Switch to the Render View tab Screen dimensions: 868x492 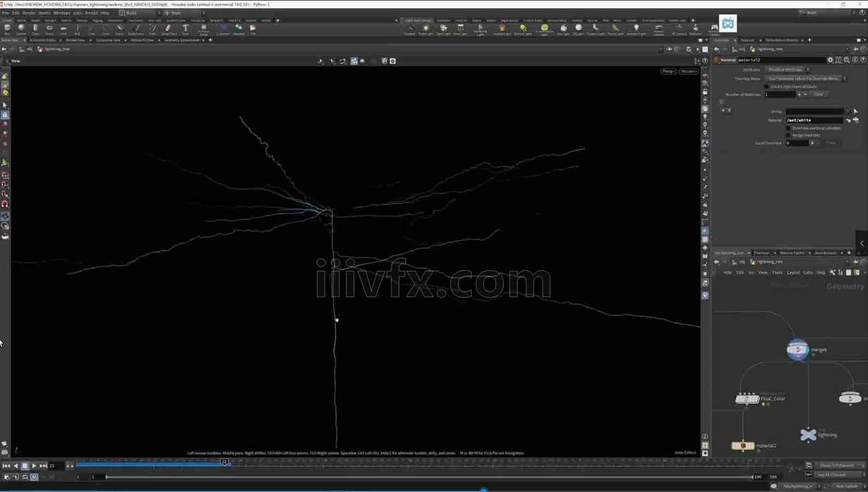point(75,40)
